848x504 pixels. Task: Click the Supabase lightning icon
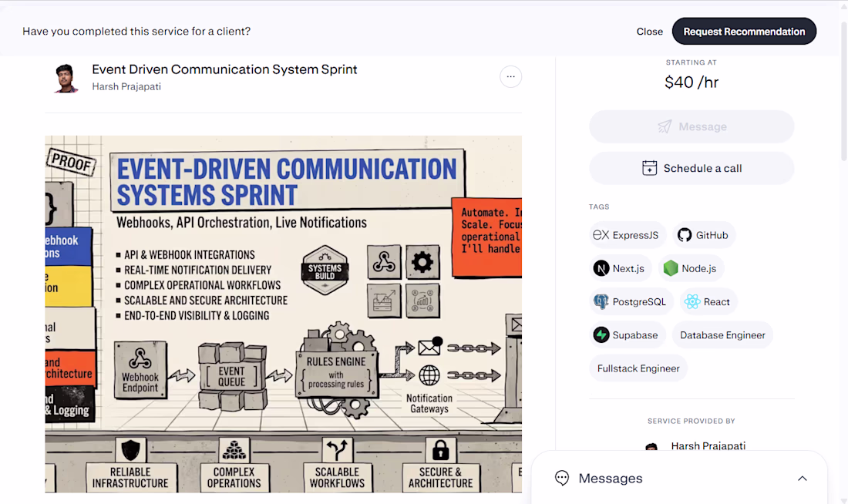coord(601,335)
